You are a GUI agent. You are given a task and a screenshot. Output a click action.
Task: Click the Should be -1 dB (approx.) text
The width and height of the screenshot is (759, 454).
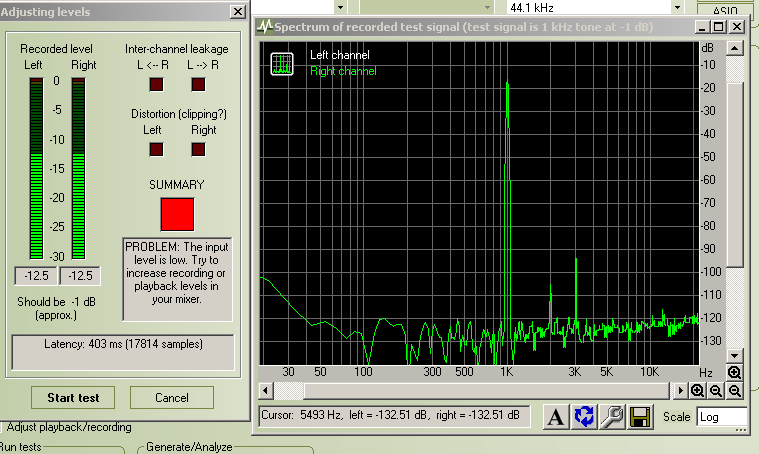pos(56,308)
